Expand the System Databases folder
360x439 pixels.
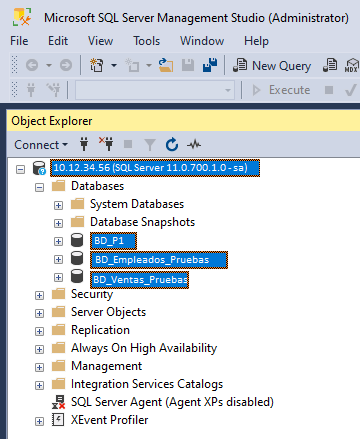(58, 205)
